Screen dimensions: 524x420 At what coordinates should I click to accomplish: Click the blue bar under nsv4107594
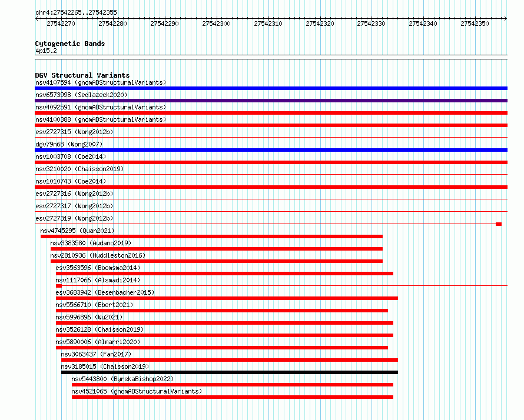pyautogui.click(x=271, y=88)
